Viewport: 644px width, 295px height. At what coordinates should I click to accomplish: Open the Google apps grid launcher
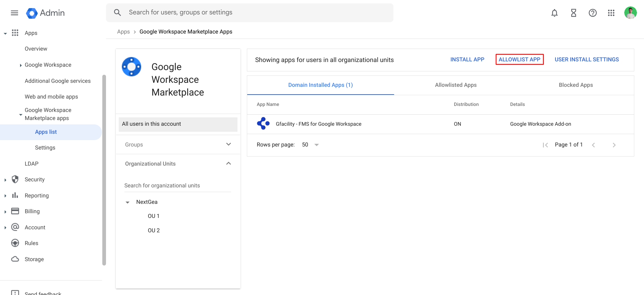tap(611, 13)
